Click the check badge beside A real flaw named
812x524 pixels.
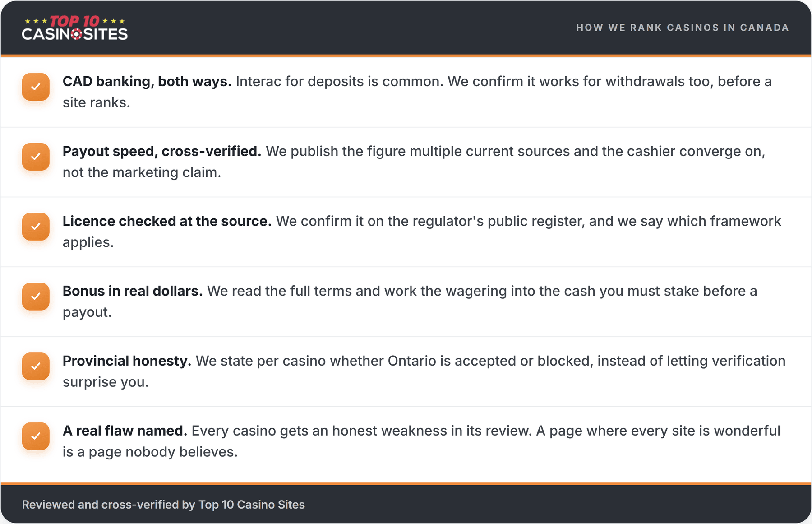coord(36,436)
